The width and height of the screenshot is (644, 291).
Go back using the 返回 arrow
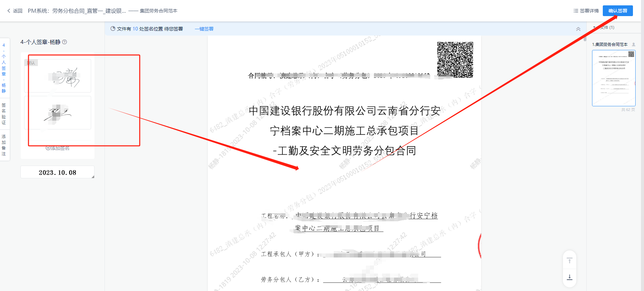[14, 11]
